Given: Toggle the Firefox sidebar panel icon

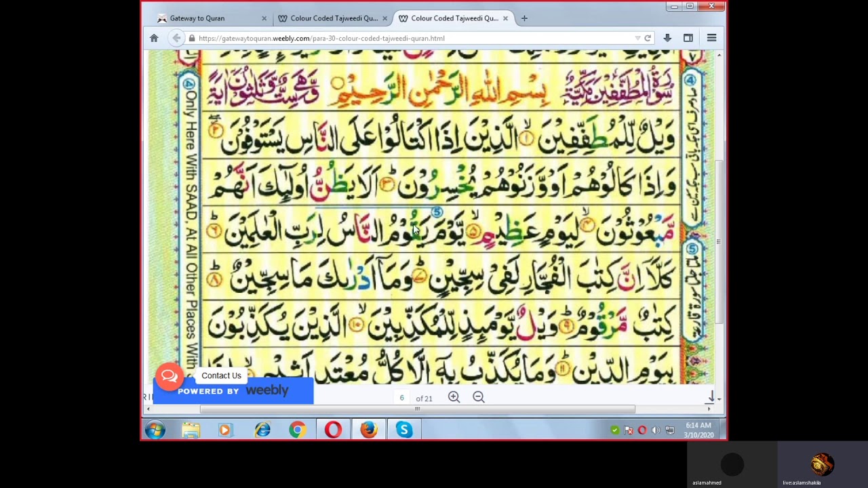Looking at the screenshot, I should (x=688, y=38).
